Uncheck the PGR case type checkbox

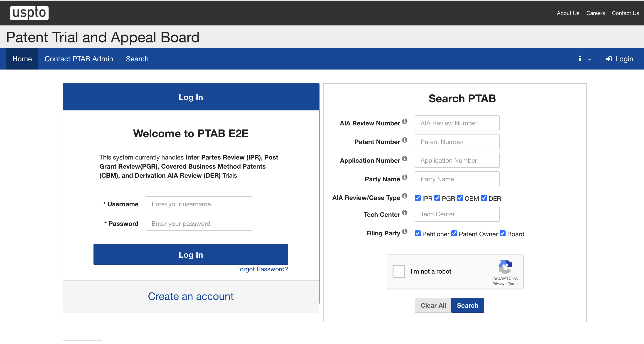pos(437,198)
